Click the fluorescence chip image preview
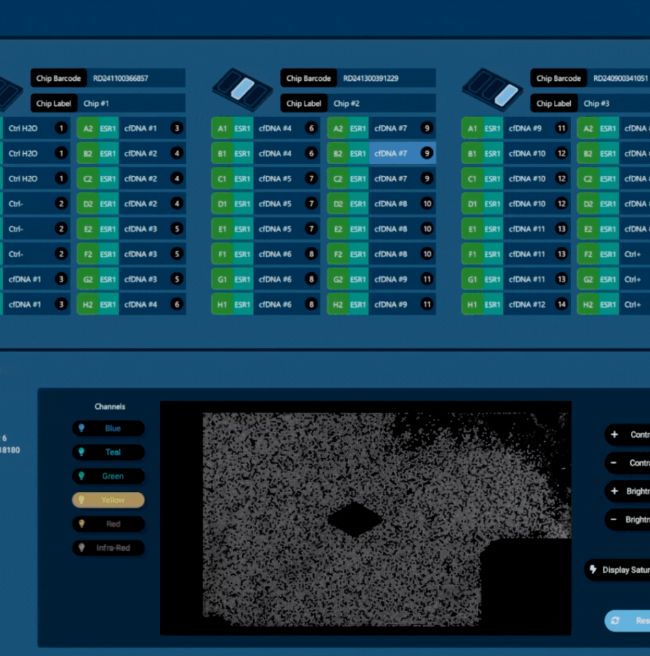Screen dimensions: 650x656 click(x=365, y=517)
